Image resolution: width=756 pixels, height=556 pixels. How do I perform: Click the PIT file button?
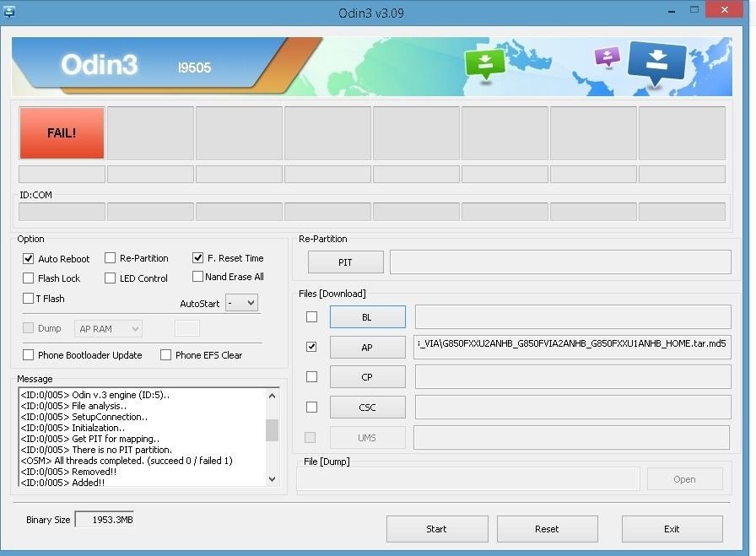point(346,262)
